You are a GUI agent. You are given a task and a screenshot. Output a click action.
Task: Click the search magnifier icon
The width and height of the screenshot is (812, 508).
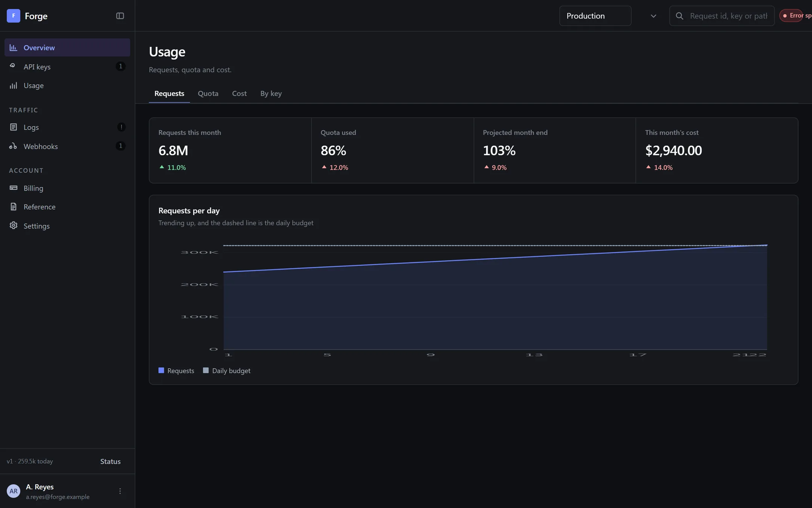click(679, 16)
